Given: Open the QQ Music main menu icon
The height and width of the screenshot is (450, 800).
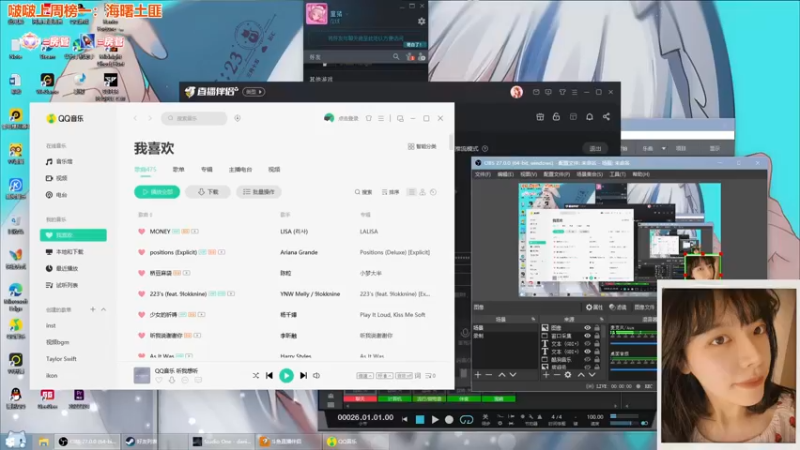Looking at the screenshot, I should pyautogui.click(x=381, y=118).
